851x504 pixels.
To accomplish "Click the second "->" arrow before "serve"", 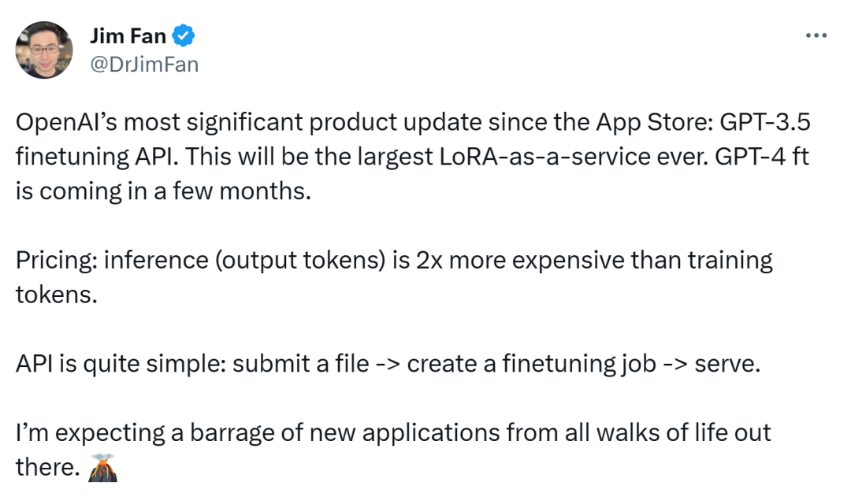I will 676,365.
